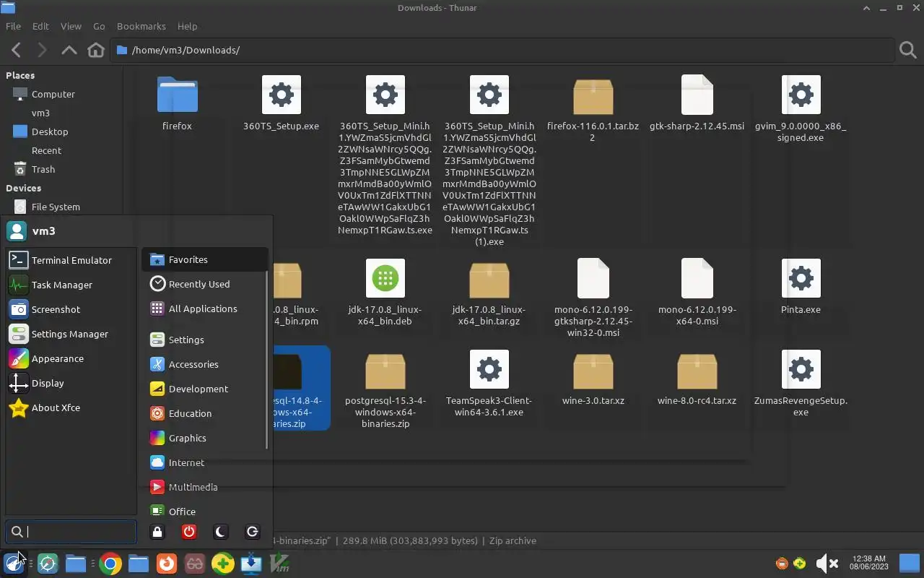Go back with the Thunar back arrow
924x578 pixels.
[x=16, y=50]
